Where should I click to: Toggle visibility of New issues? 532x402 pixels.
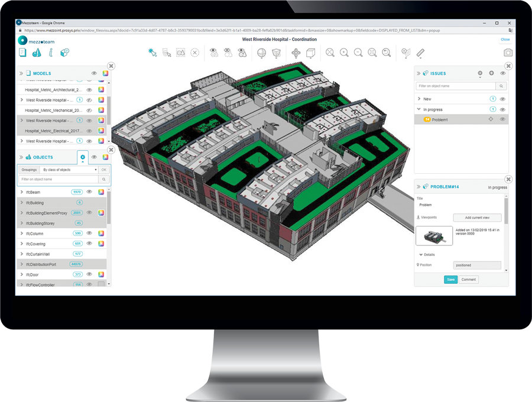point(502,99)
